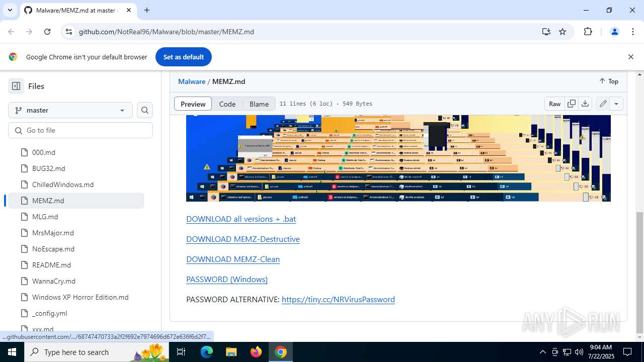This screenshot has width=644, height=362.
Task: Jump to Top of file
Action: 609,81
